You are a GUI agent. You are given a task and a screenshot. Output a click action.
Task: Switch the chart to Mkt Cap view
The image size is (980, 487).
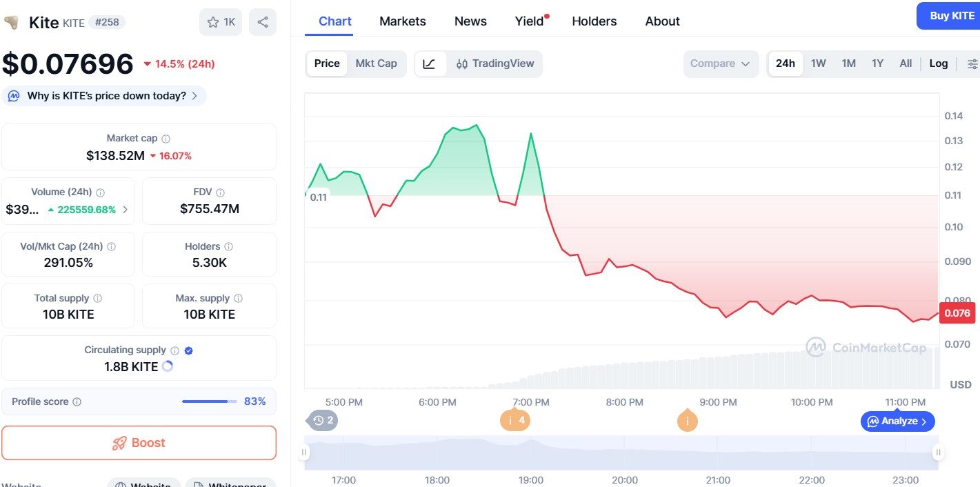[377, 63]
